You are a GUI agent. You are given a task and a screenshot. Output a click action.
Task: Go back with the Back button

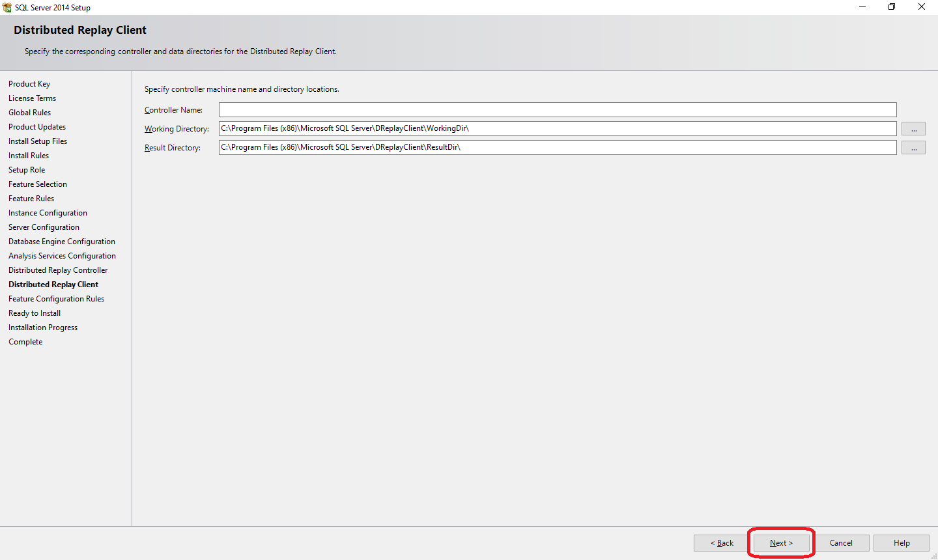[722, 543]
